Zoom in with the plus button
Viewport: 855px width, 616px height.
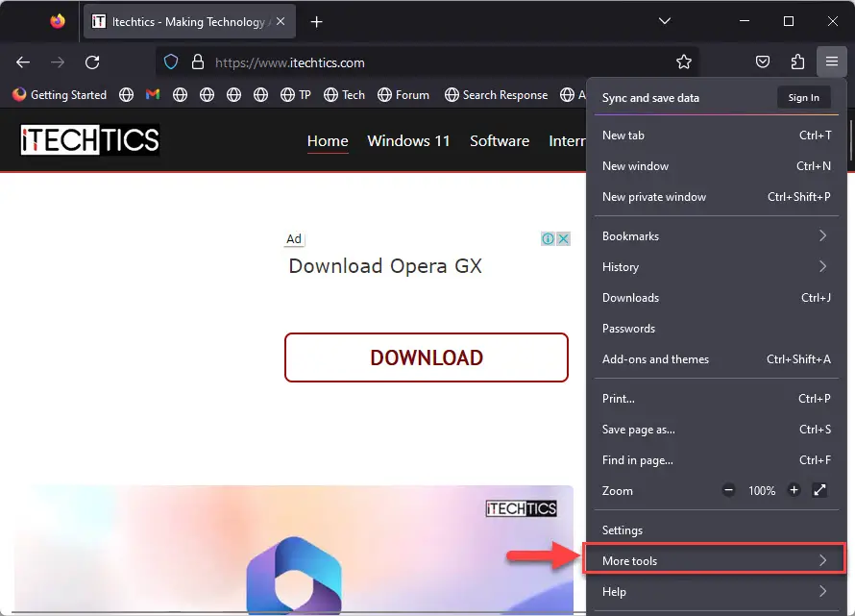click(x=794, y=490)
